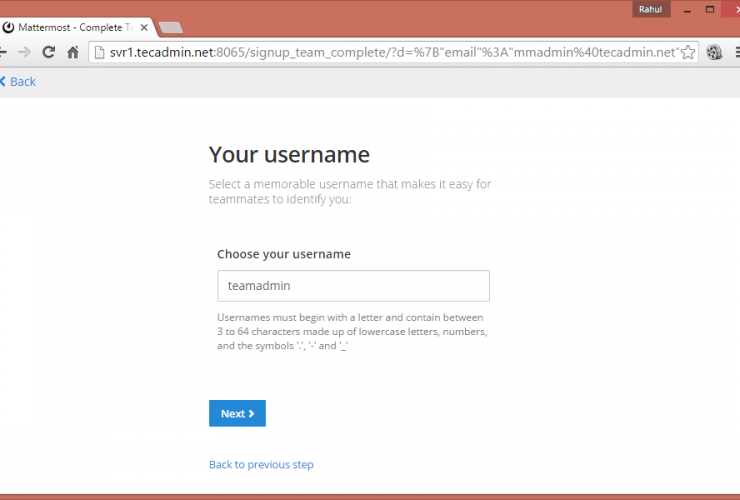Image resolution: width=740 pixels, height=500 pixels.
Task: Click page info icon in address bar
Action: point(99,52)
